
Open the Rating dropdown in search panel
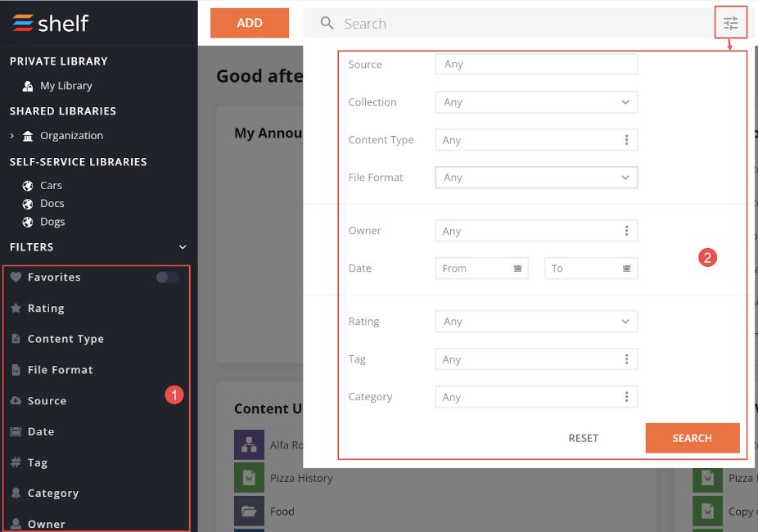click(x=536, y=321)
